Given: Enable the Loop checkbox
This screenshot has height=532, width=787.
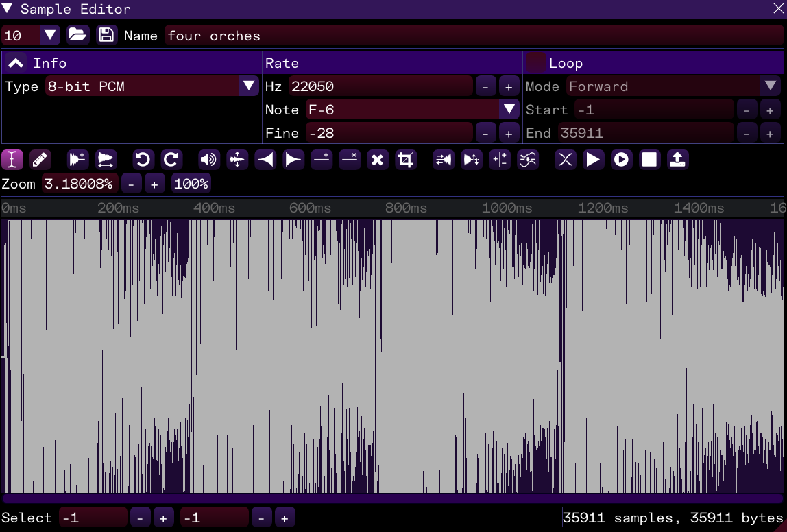Looking at the screenshot, I should pos(537,63).
